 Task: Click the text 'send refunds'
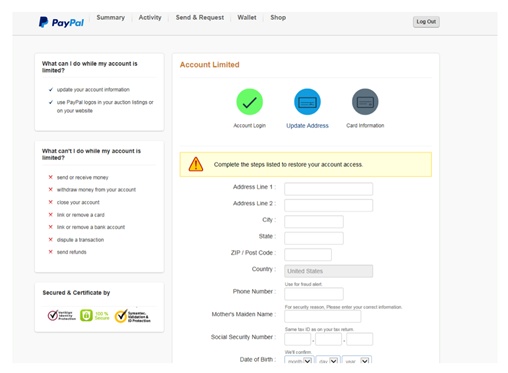(x=71, y=252)
